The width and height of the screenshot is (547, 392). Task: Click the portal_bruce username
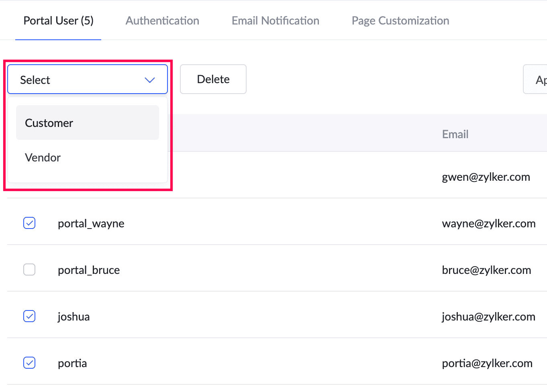click(89, 270)
